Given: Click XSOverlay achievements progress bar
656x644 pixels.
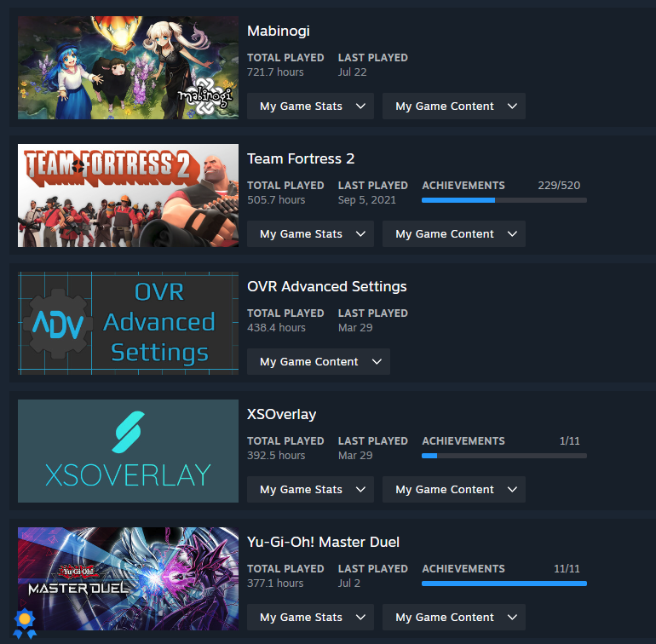Looking at the screenshot, I should (504, 456).
